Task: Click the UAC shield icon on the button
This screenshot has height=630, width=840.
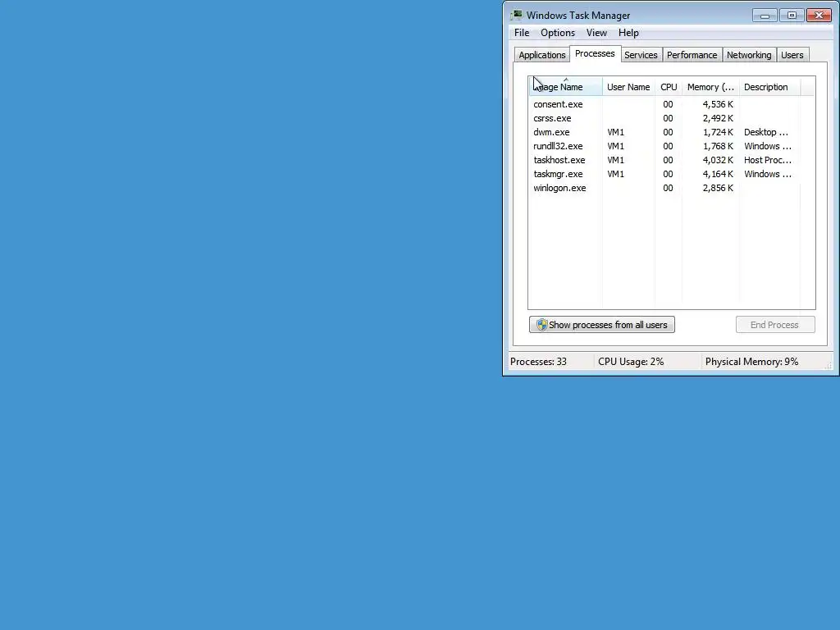Action: [541, 325]
